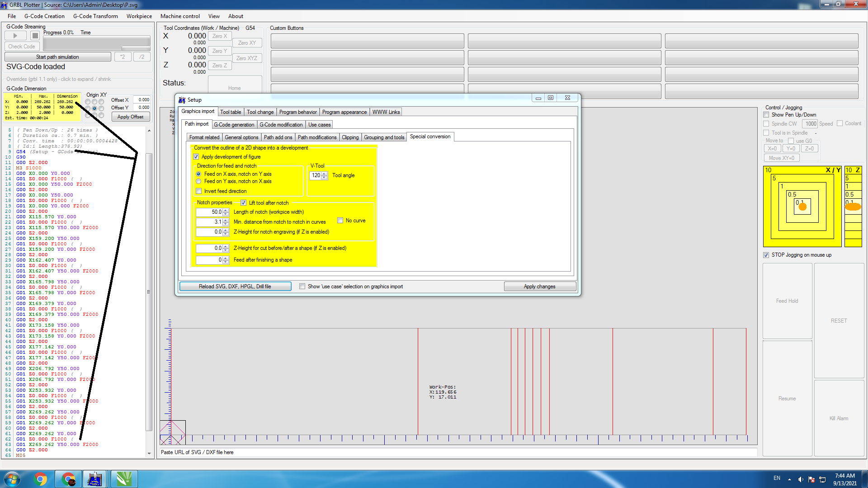868x488 pixels.
Task: Uncheck Apply development of figure
Action: point(196,157)
